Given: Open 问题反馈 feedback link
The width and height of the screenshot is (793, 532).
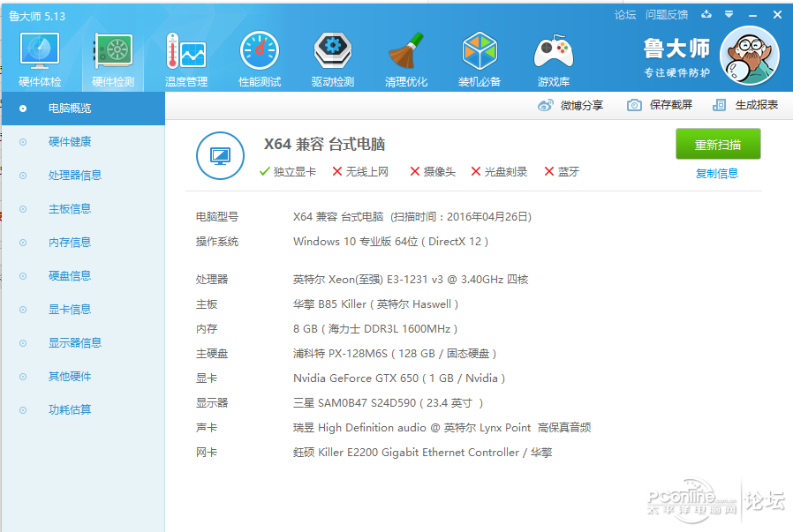Looking at the screenshot, I should pyautogui.click(x=667, y=15).
